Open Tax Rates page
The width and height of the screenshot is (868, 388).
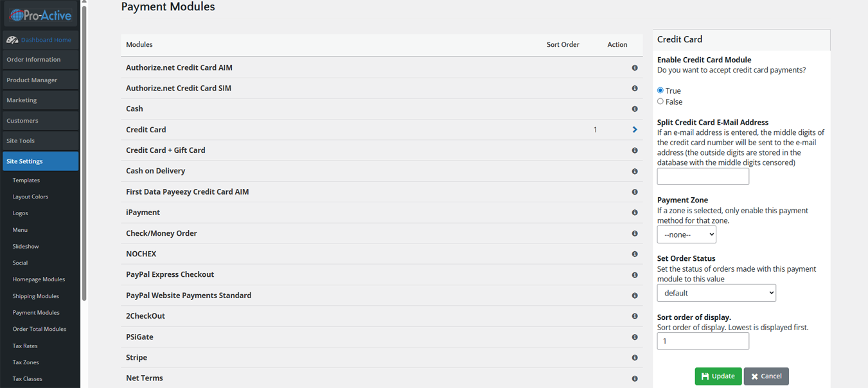point(25,346)
